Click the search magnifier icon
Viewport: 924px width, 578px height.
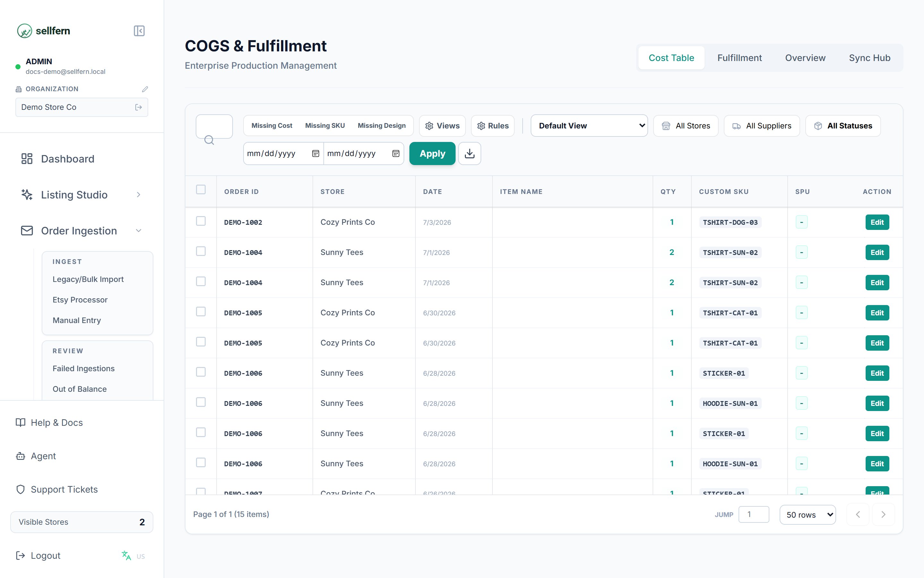coord(209,140)
